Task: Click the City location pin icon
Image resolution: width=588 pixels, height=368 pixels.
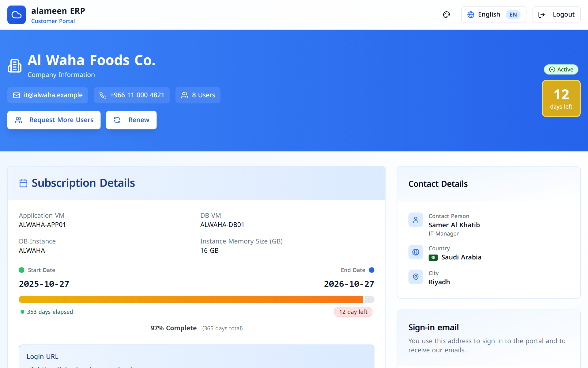Action: pos(416,277)
